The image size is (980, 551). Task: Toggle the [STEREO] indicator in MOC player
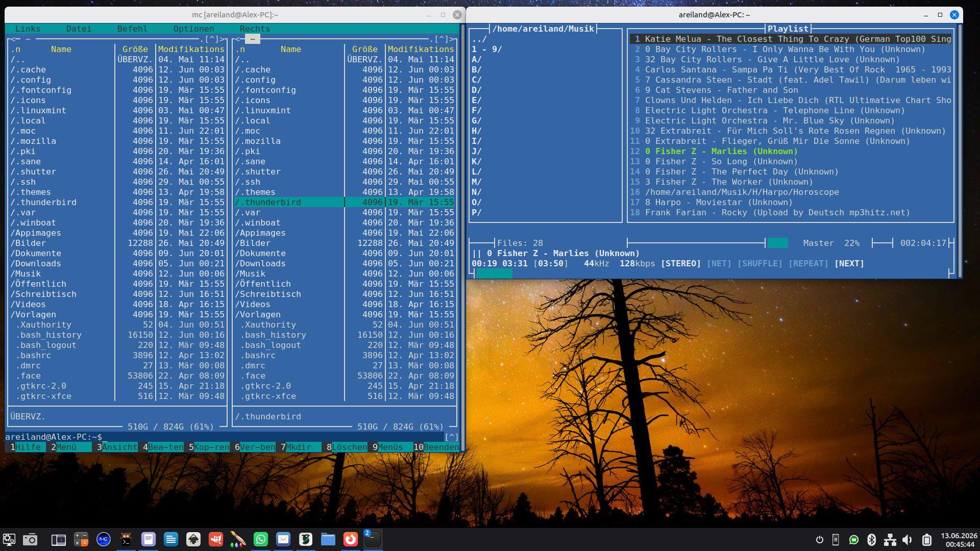[x=681, y=264]
